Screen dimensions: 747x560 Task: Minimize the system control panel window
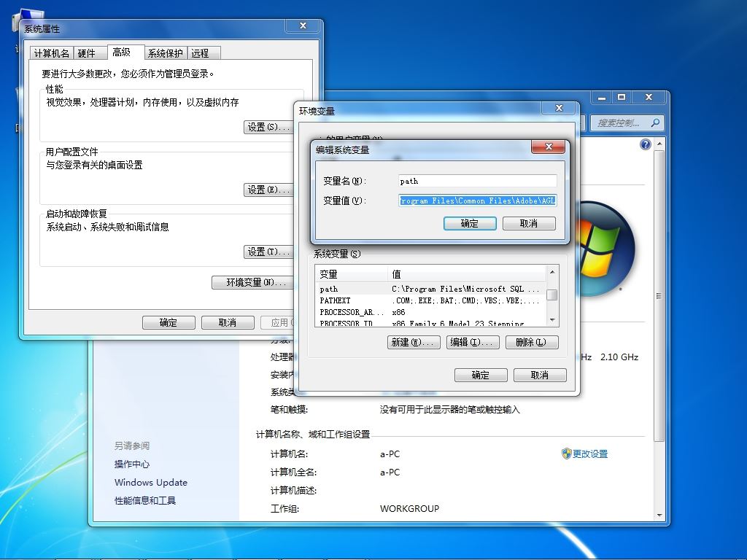tap(602, 97)
